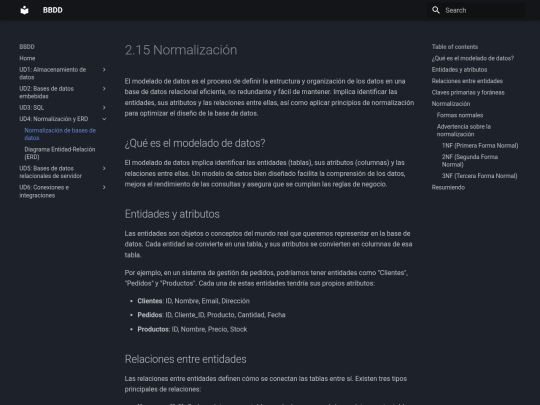
Task: Click heading ¿Qué es el modelado de datos?
Action: click(195, 143)
